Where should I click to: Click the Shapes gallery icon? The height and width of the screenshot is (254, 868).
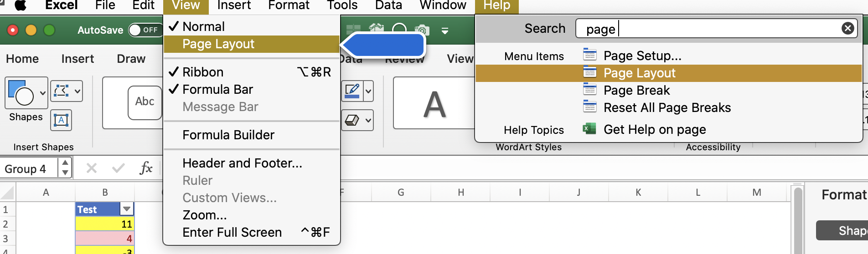21,92
